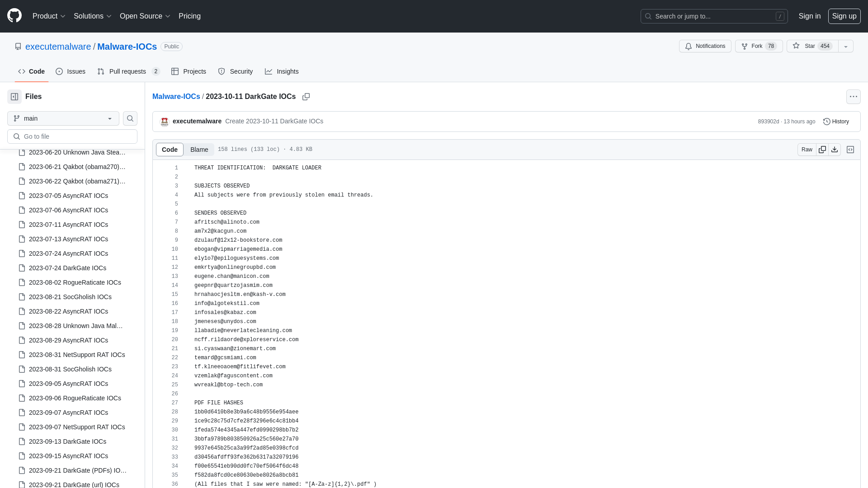Toggle symbols panel icon
Image resolution: width=868 pixels, height=488 pixels.
point(850,150)
